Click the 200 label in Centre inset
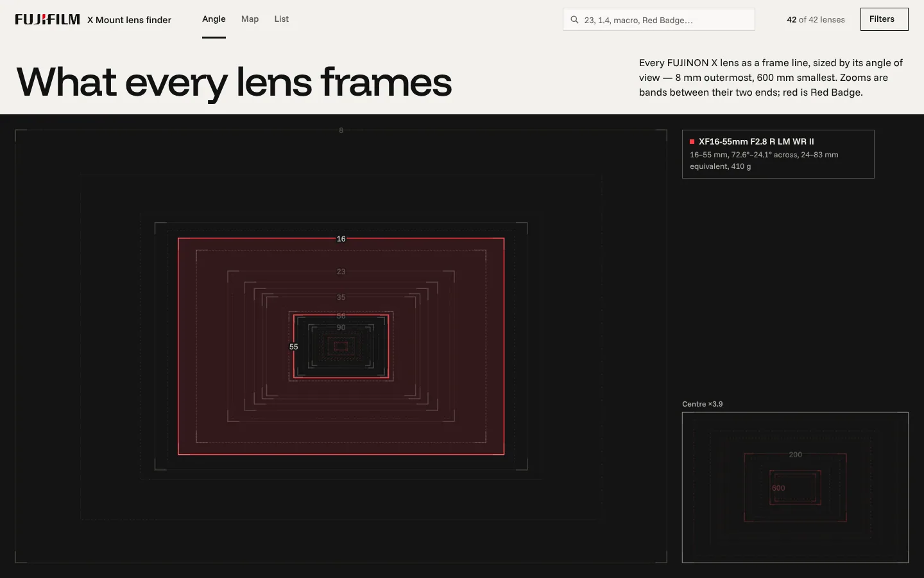This screenshot has width=924, height=578. pos(795,455)
